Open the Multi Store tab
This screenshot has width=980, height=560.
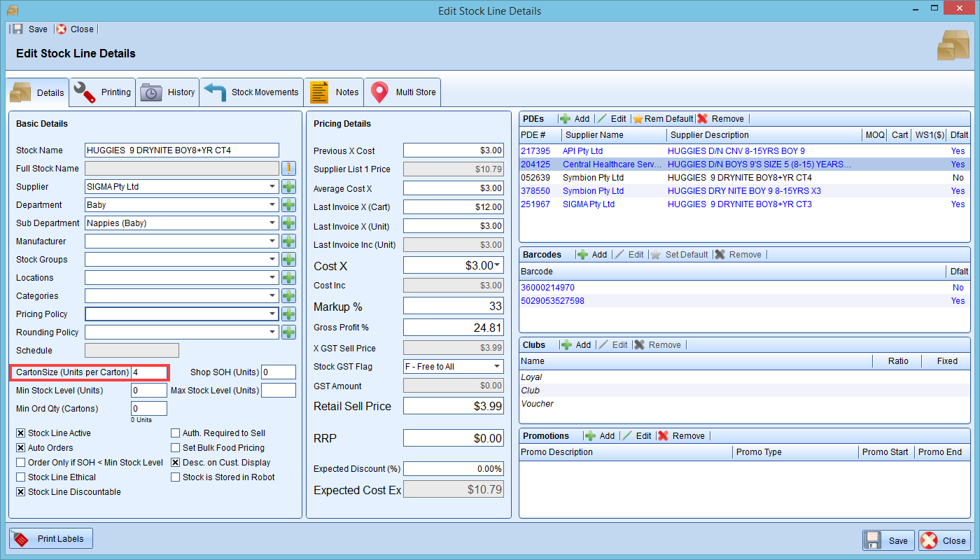point(402,92)
